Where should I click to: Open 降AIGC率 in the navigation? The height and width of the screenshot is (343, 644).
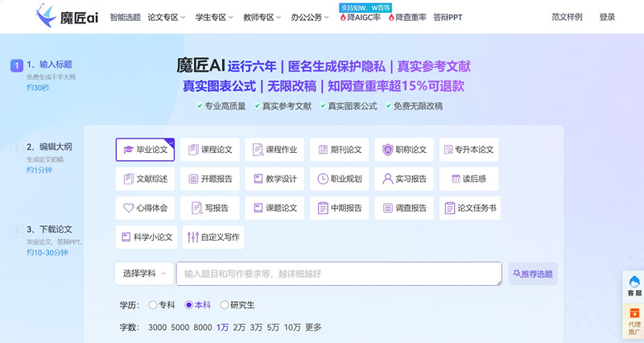pos(364,17)
